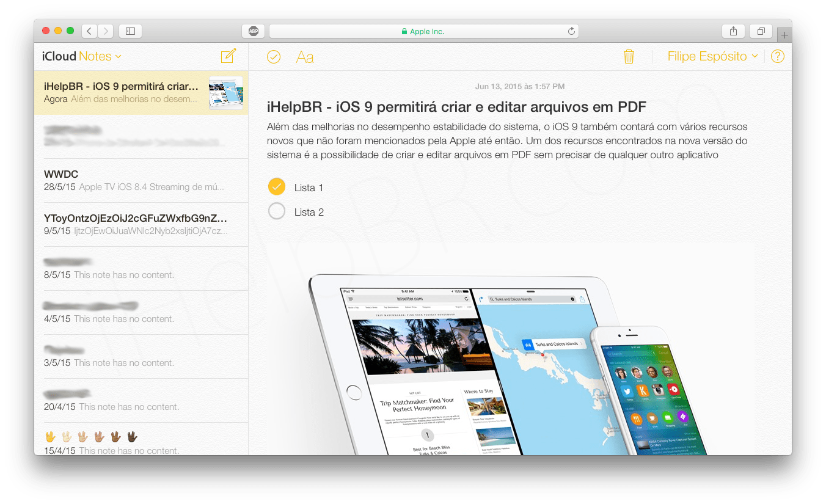Open iCloud Notes app switcher dropdown
The image size is (826, 504).
point(82,56)
